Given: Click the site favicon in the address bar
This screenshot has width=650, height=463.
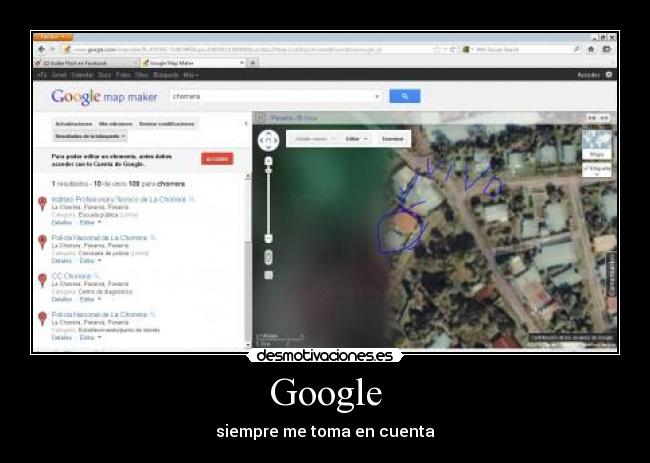Looking at the screenshot, I should click(66, 49).
